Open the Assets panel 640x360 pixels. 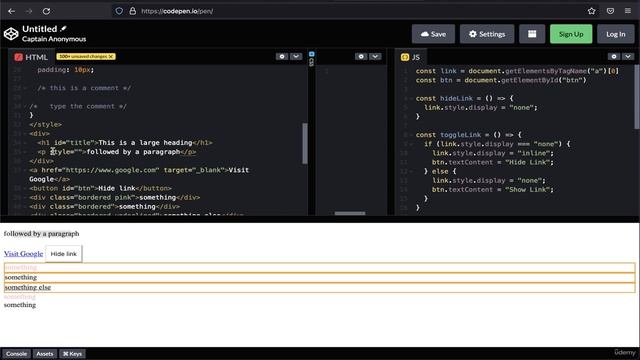tap(44, 354)
